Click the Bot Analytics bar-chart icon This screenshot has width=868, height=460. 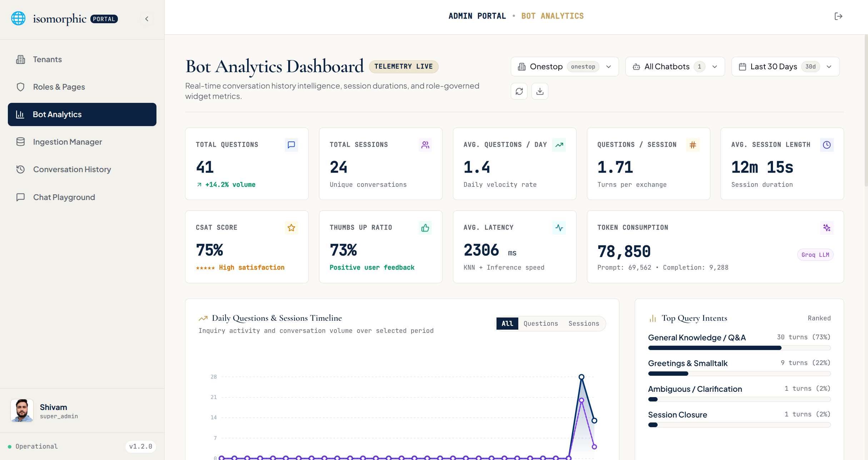(20, 114)
